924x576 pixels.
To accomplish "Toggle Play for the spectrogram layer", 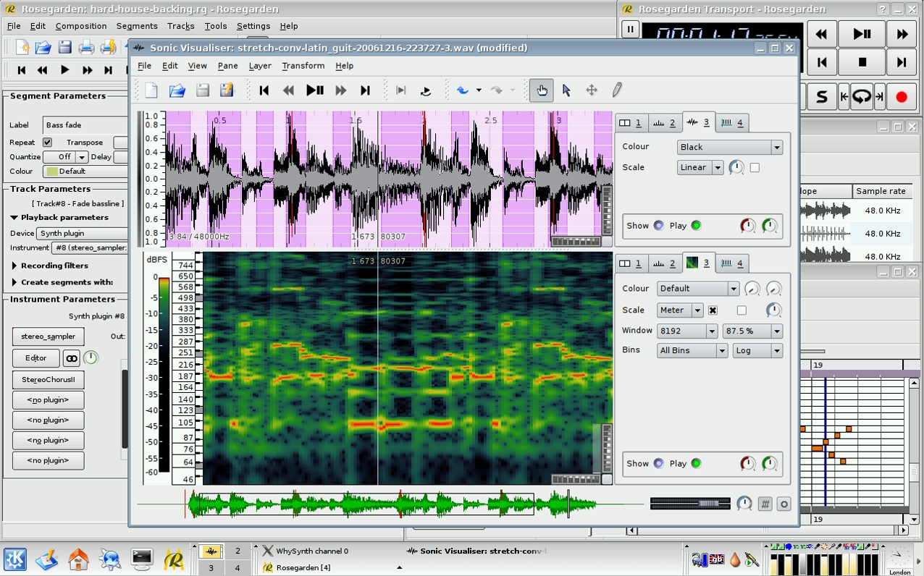I will coord(696,464).
